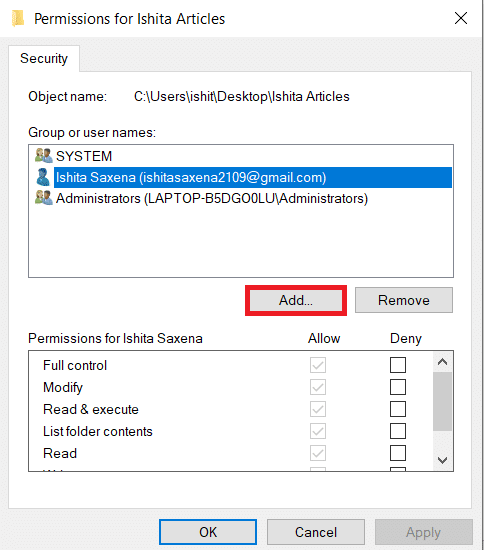Image resolution: width=484 pixels, height=550 pixels.
Task: Click the SYSTEM group icon
Action: click(43, 156)
